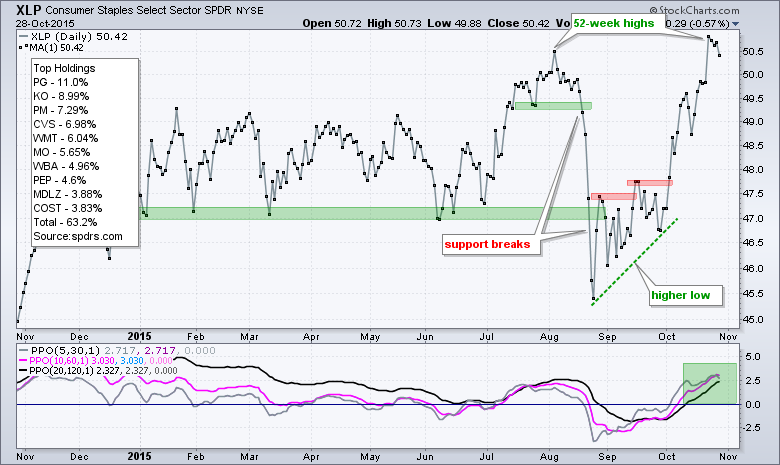Viewport: 780px width, 465px height.
Task: Click the green shaded box in PPO panel
Action: [710, 383]
